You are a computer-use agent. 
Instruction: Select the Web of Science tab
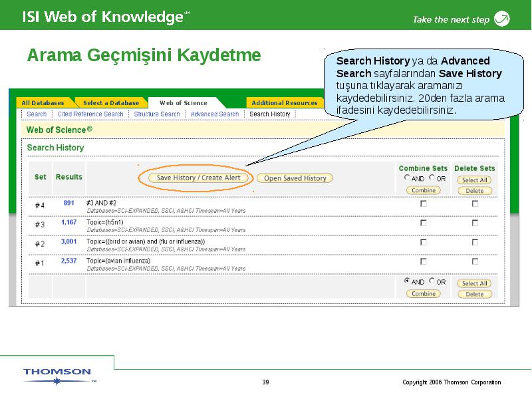coord(184,103)
